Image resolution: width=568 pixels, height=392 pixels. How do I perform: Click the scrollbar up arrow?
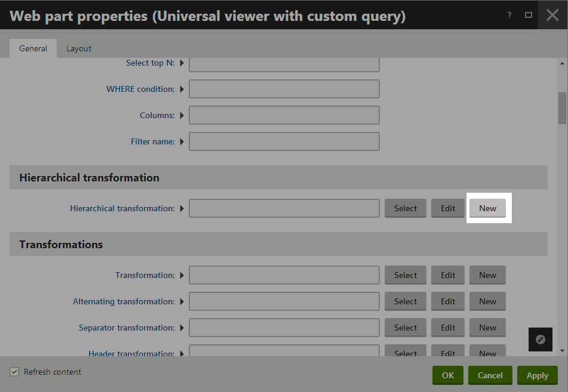click(562, 63)
